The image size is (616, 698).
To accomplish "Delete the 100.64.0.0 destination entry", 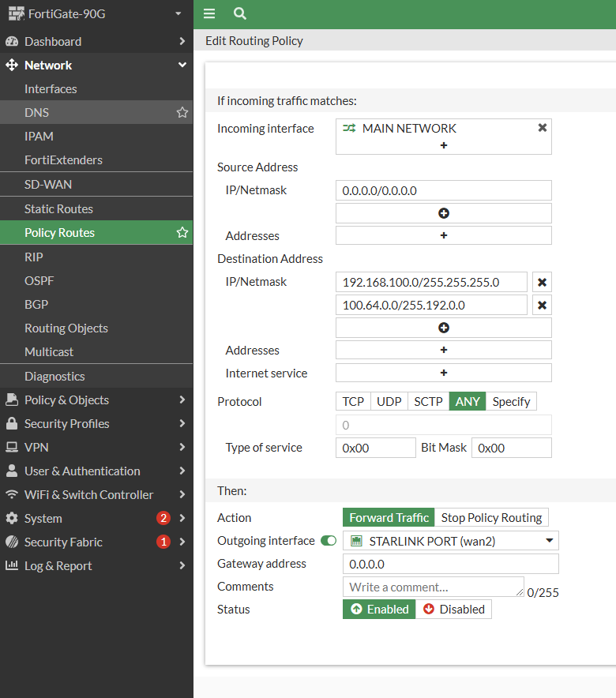I will pyautogui.click(x=542, y=306).
